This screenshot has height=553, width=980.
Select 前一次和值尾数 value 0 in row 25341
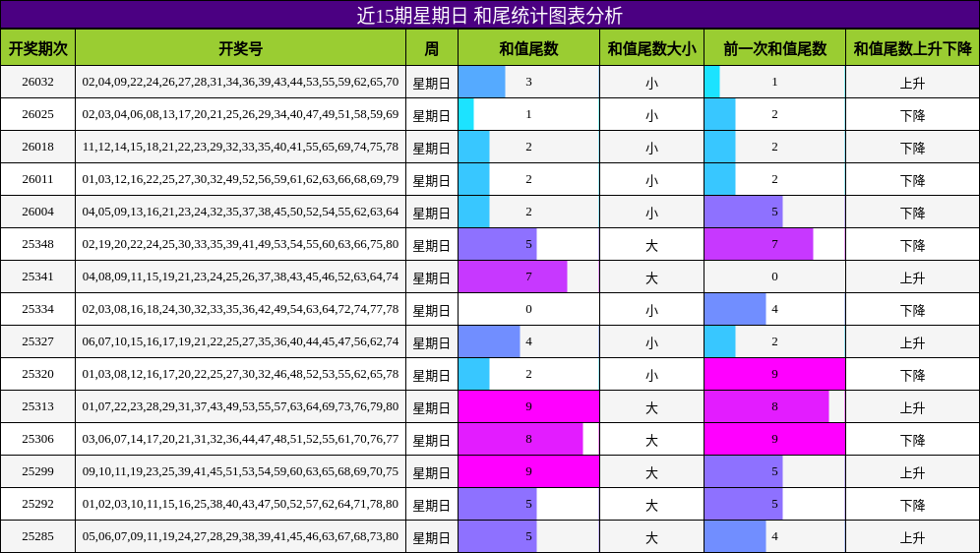point(775,276)
